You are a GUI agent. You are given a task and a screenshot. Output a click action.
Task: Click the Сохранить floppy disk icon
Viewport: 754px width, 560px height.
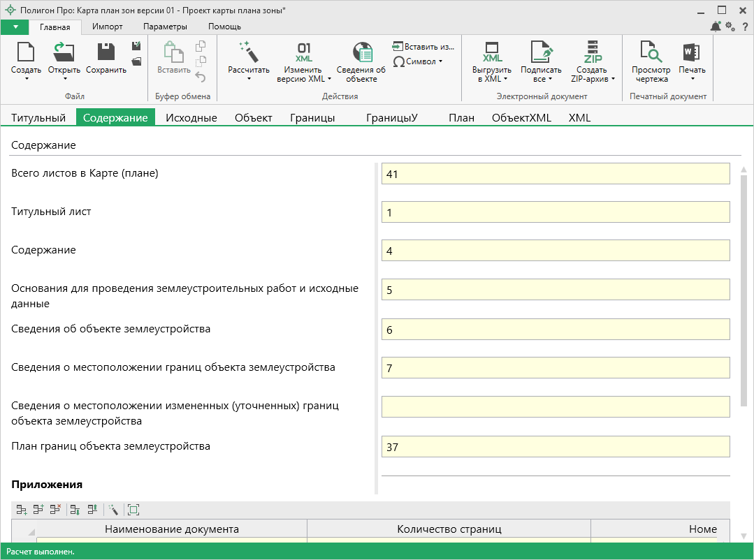coord(106,52)
